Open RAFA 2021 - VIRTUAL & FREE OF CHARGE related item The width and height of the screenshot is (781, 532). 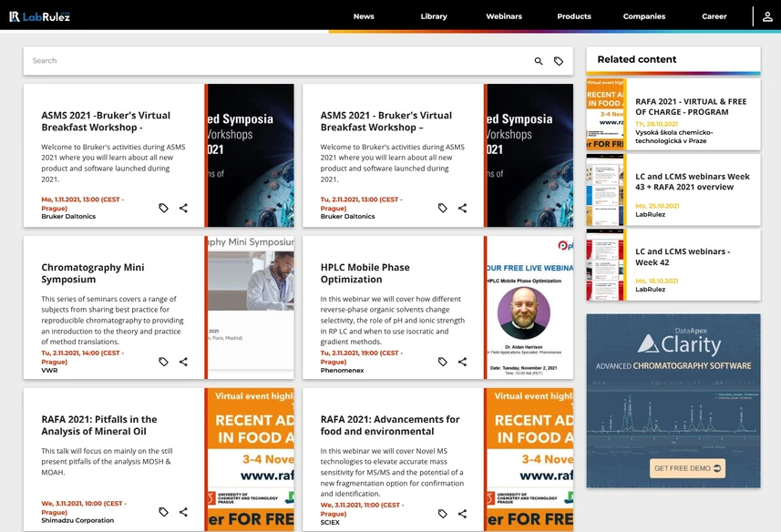(x=691, y=107)
